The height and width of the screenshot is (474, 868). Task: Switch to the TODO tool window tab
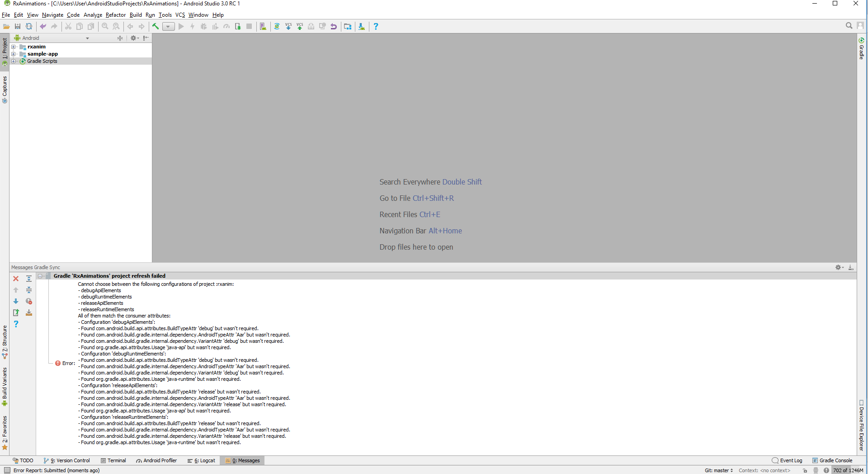click(23, 460)
